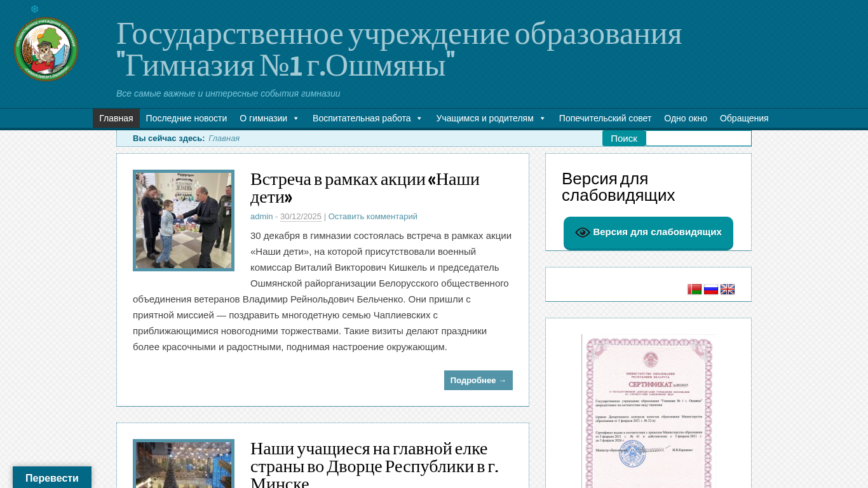
Task: Click the 'Вы сейчас здесь:' breadcrumb label
Action: [168, 139]
